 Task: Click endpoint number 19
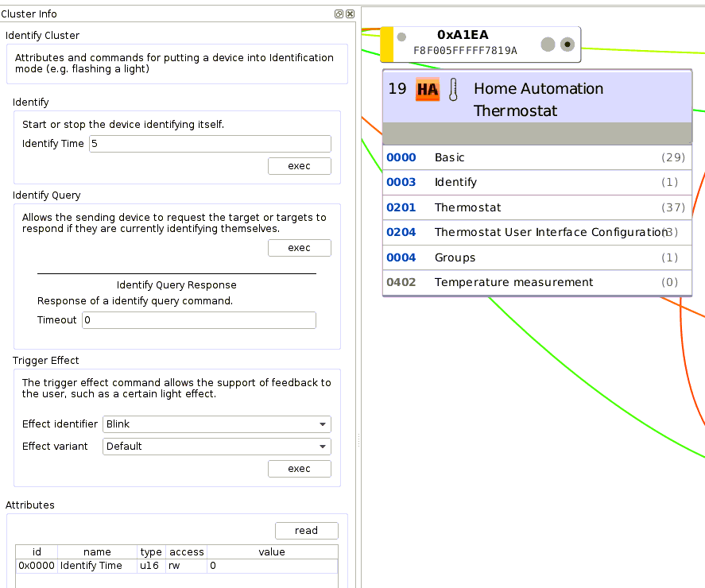pyautogui.click(x=397, y=88)
